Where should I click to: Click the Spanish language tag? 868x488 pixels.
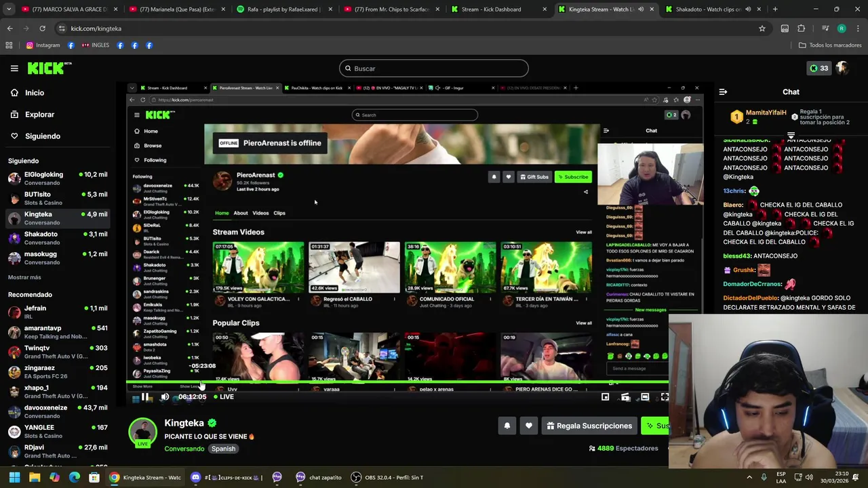point(223,449)
